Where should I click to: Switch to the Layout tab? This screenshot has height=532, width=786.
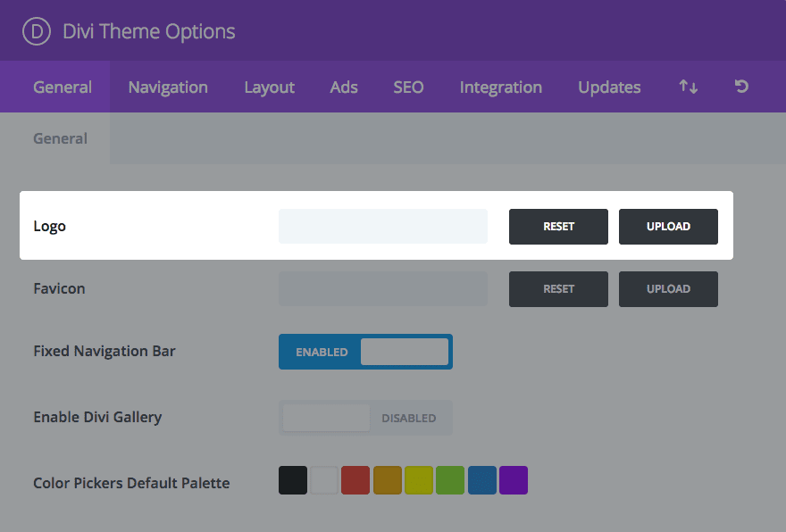pyautogui.click(x=269, y=87)
